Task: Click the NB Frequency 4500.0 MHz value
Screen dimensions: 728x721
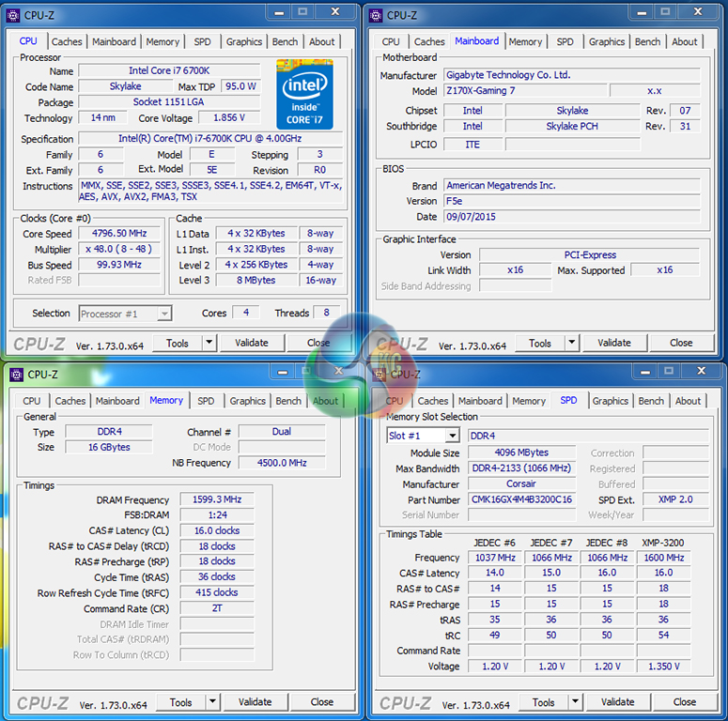Action: (282, 463)
